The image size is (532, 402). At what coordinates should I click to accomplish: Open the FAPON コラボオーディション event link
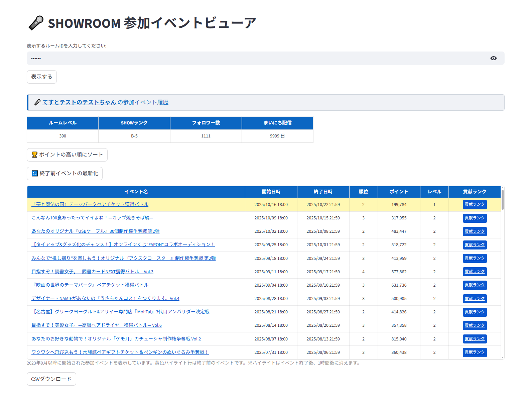(x=123, y=244)
